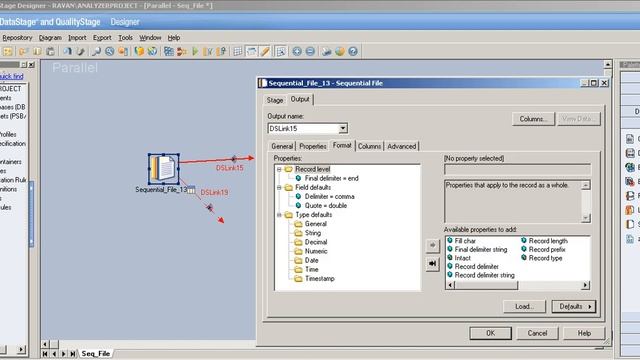Click the Record type property icon
The width and height of the screenshot is (640, 360).
coord(524,258)
